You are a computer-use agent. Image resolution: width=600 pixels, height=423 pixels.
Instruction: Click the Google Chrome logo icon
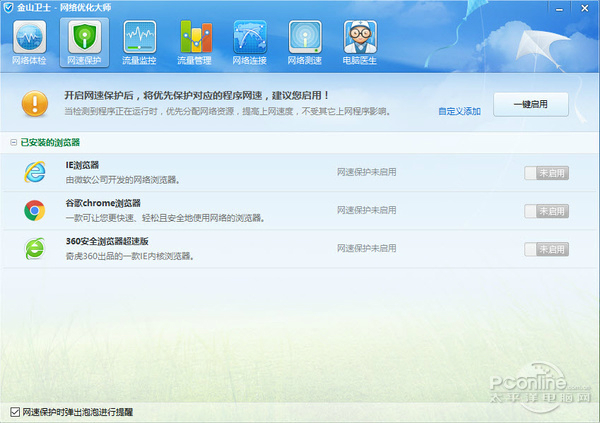(35, 210)
